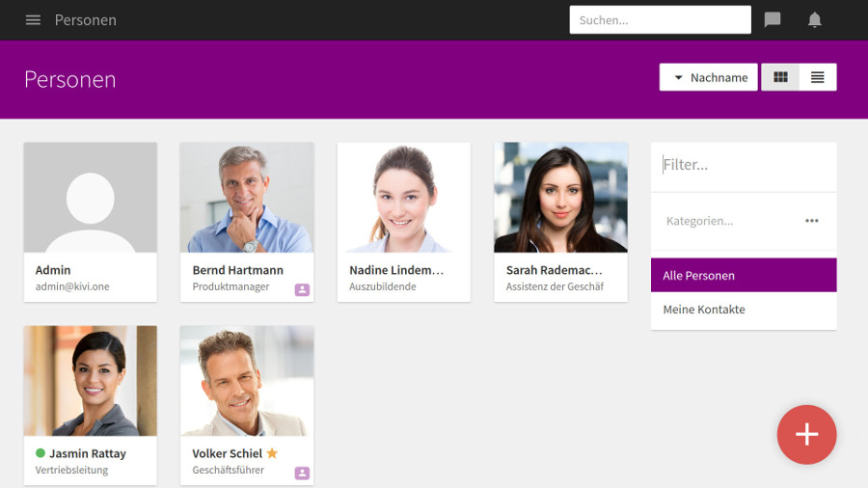Image resolution: width=868 pixels, height=488 pixels.
Task: Click the Bernd Hartmann name
Action: tap(238, 270)
